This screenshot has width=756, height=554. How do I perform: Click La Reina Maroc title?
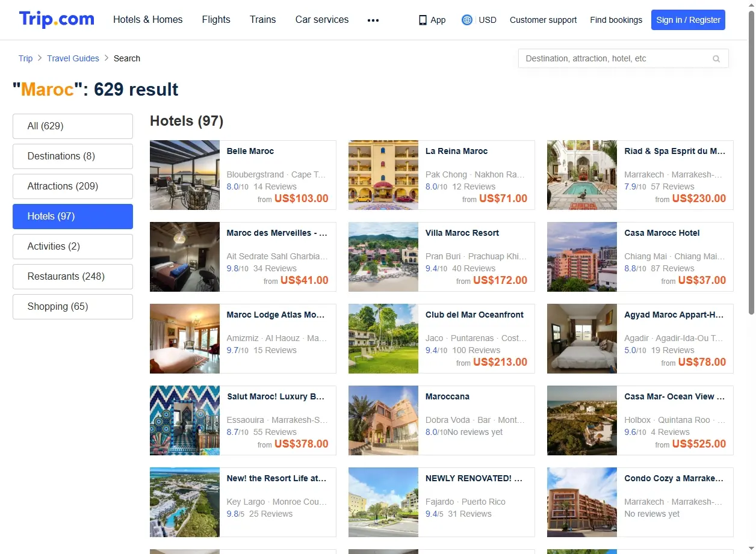(x=457, y=151)
